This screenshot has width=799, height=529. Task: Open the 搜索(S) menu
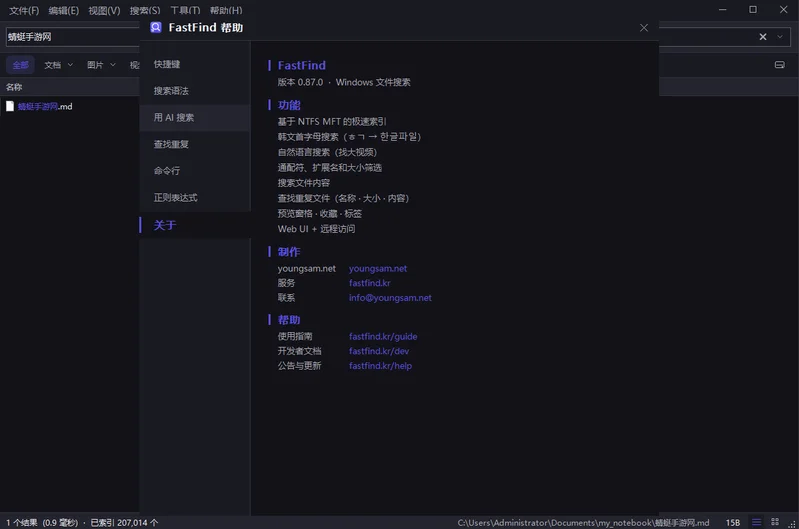[x=145, y=10]
